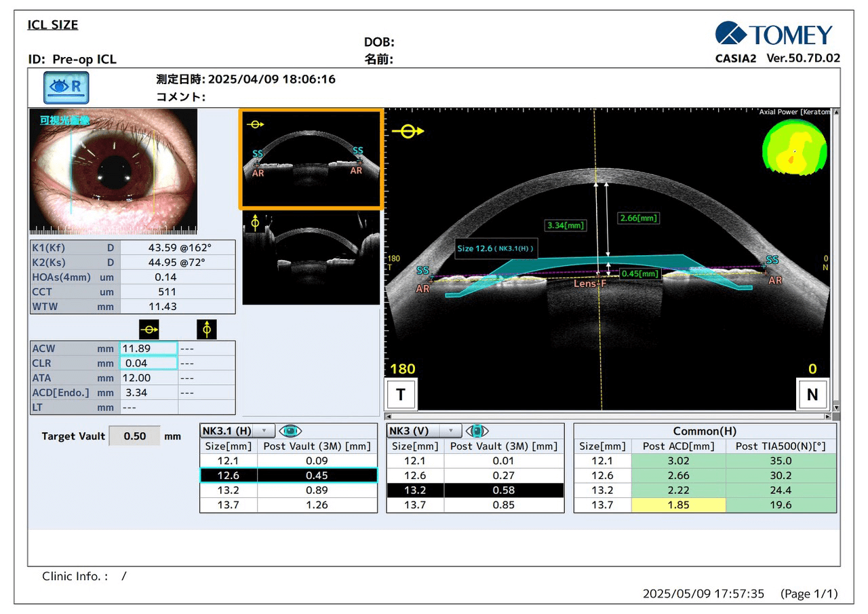Click the right eye R indicator icon
The height and width of the screenshot is (614, 868).
pyautogui.click(x=66, y=87)
